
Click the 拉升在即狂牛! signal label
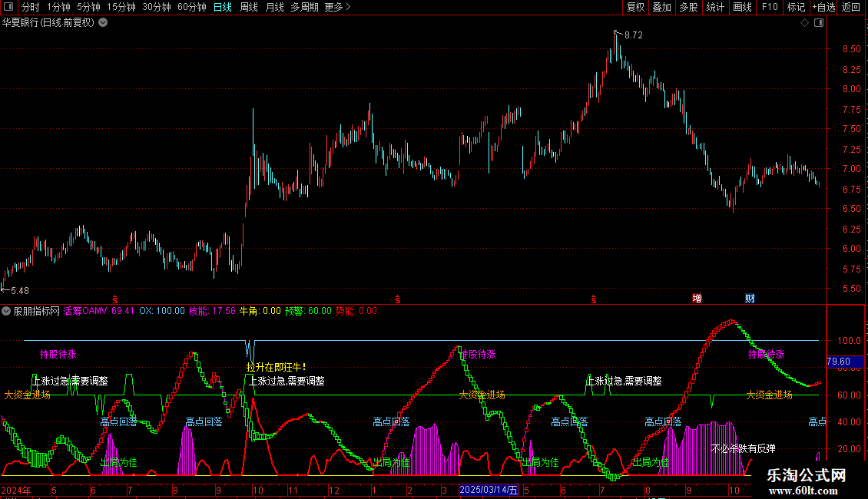click(x=277, y=367)
